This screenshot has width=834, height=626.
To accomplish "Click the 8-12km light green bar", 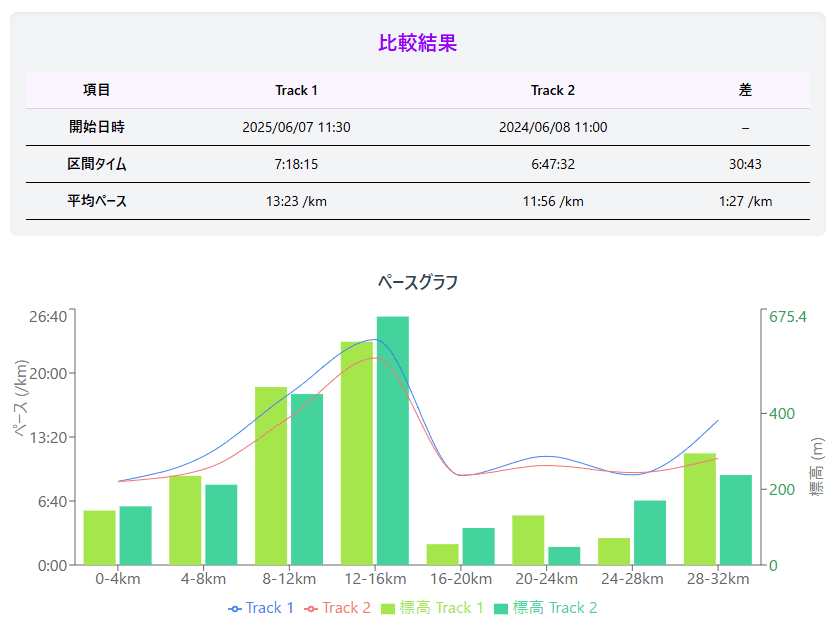I will tap(271, 476).
